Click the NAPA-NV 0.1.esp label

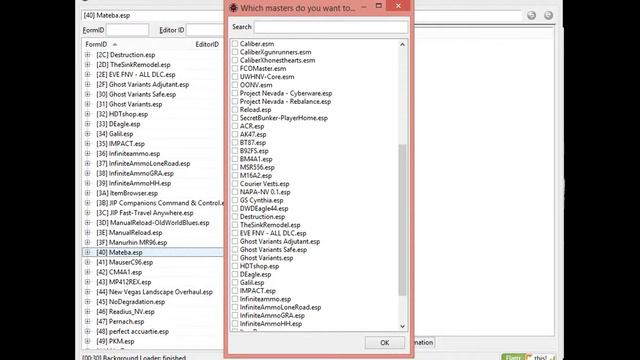[x=265, y=192]
